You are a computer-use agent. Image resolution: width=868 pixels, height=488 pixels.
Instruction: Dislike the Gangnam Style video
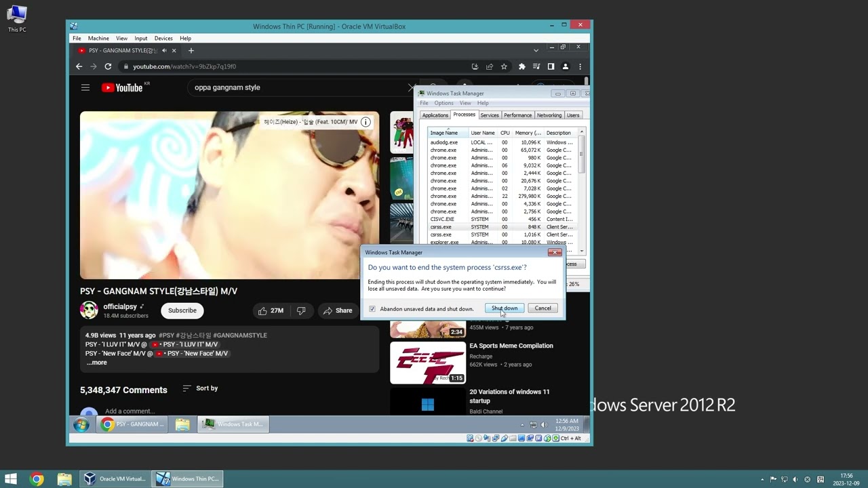[301, 310]
